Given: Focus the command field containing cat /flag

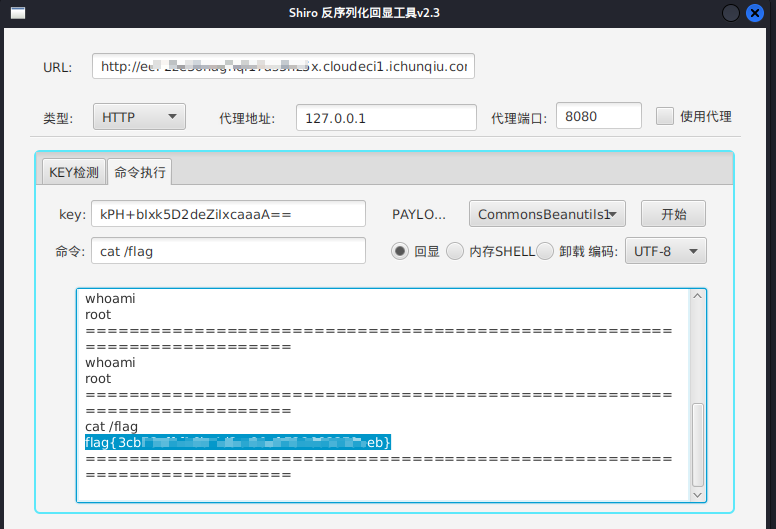Looking at the screenshot, I should tap(228, 250).
